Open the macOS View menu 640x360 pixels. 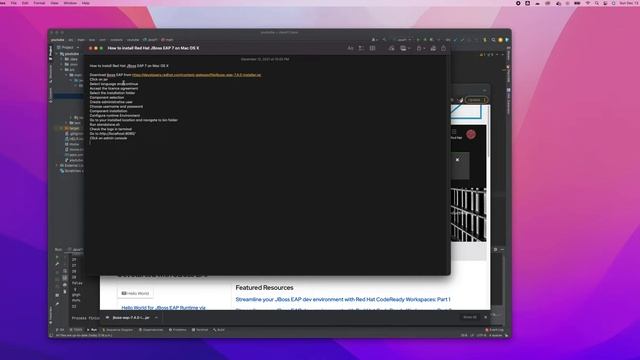click(54, 3)
